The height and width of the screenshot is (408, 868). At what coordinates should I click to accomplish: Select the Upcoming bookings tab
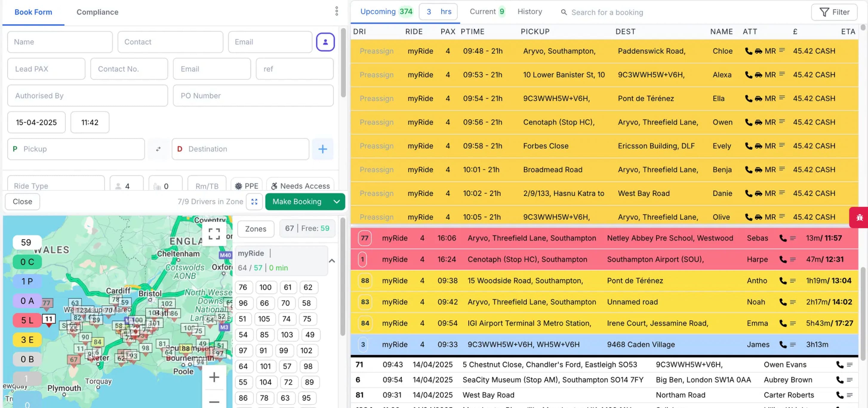coord(386,12)
